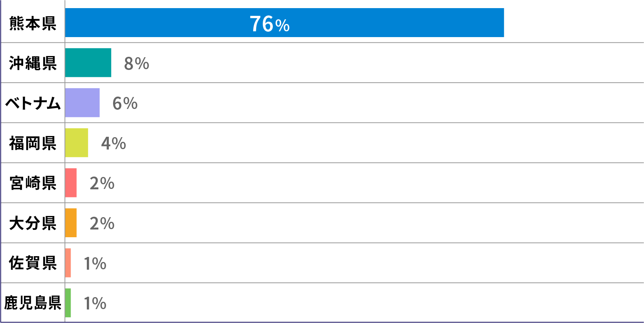Click the 6% value next to ベトナム
Image resolution: width=644 pixels, height=323 pixels.
click(x=125, y=104)
